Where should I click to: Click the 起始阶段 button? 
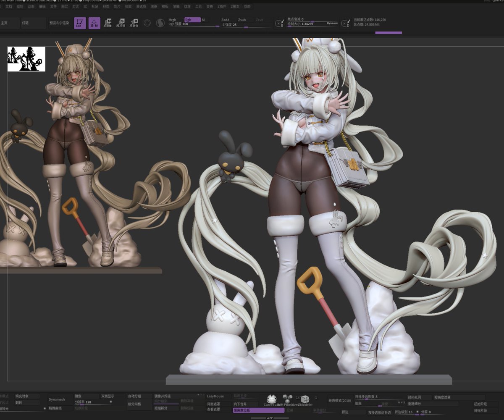pyautogui.click(x=486, y=404)
